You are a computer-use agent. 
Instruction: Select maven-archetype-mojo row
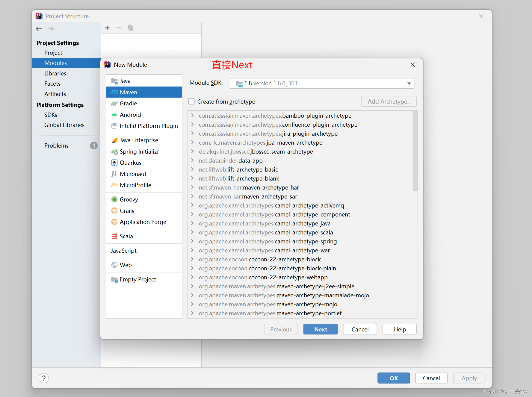click(x=300, y=304)
